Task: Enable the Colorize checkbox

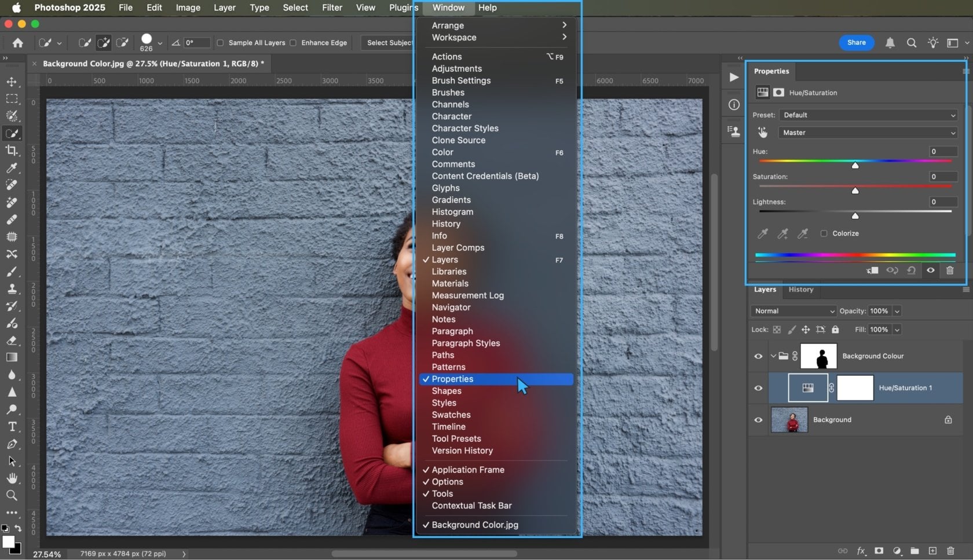Action: click(x=824, y=233)
